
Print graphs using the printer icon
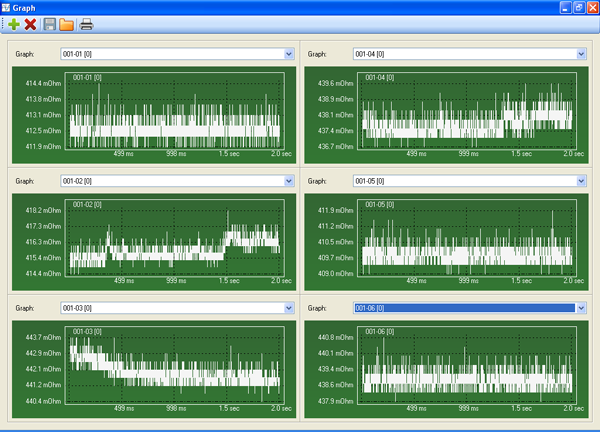tap(87, 24)
